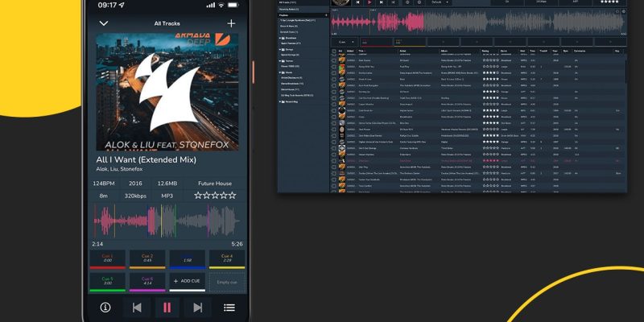Click the desktop previous track button

point(358,2)
